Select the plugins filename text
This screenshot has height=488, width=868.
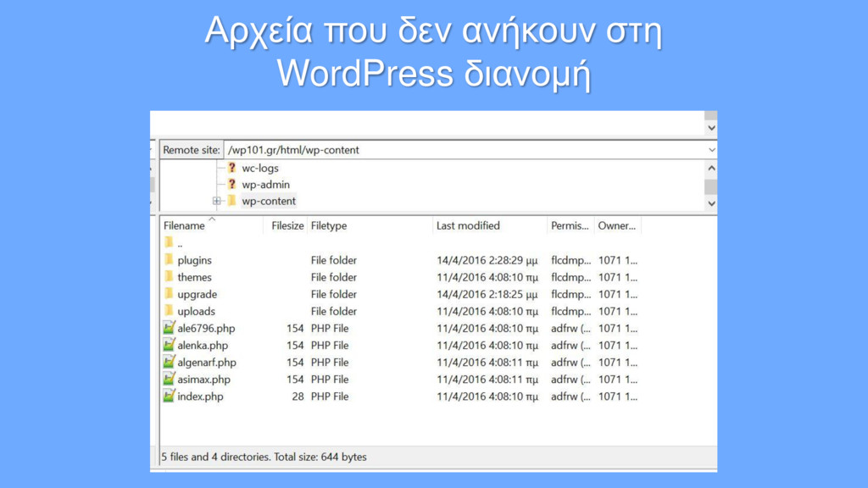click(194, 260)
